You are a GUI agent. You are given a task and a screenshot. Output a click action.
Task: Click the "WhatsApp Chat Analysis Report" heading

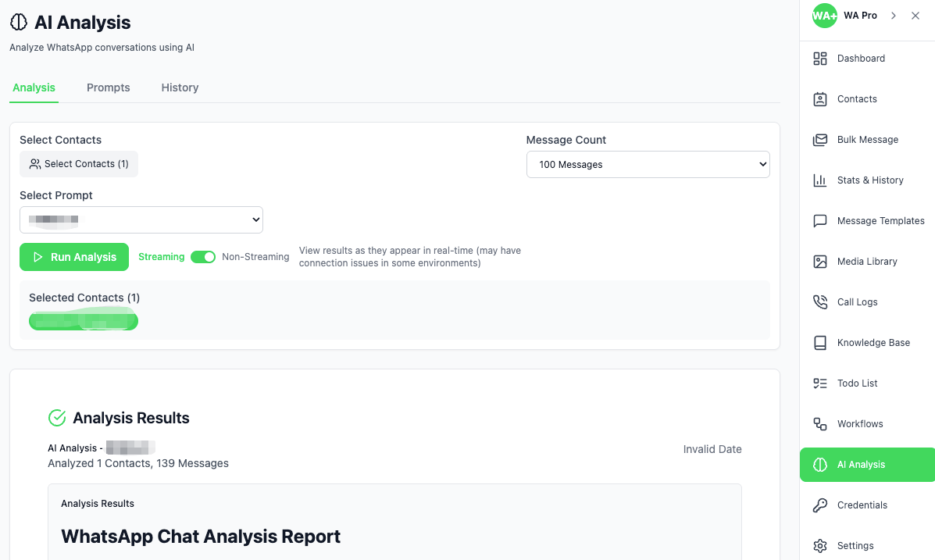[x=200, y=537]
